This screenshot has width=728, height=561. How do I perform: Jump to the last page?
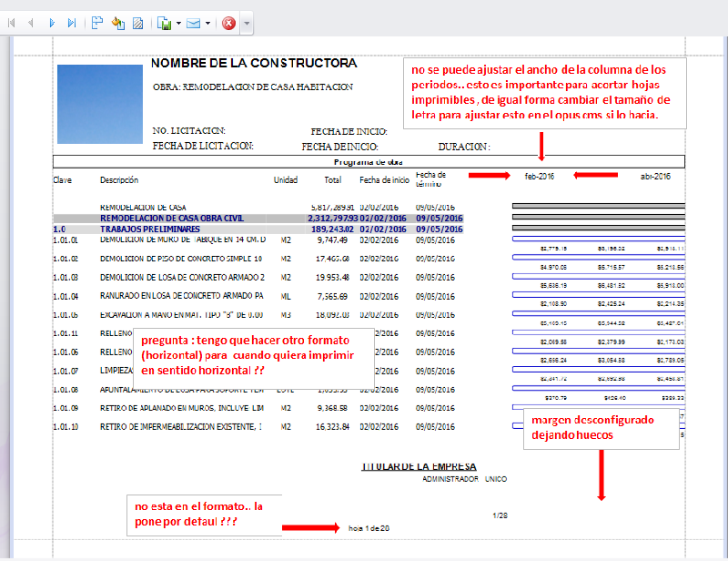(x=71, y=23)
